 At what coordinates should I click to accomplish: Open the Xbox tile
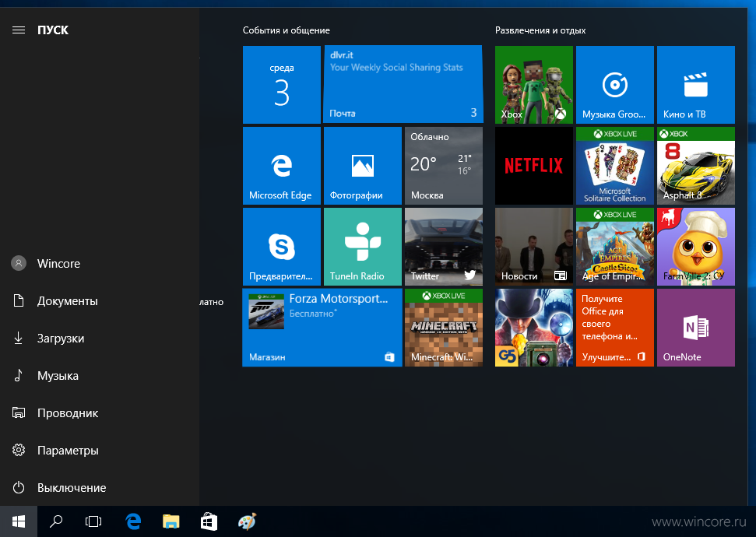[534, 85]
